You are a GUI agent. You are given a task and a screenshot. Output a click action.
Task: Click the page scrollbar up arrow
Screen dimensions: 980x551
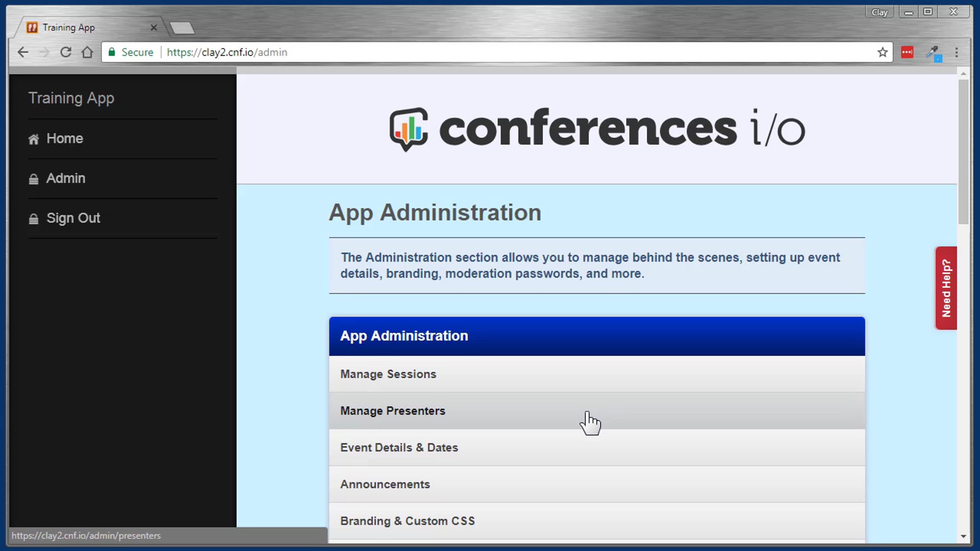964,73
